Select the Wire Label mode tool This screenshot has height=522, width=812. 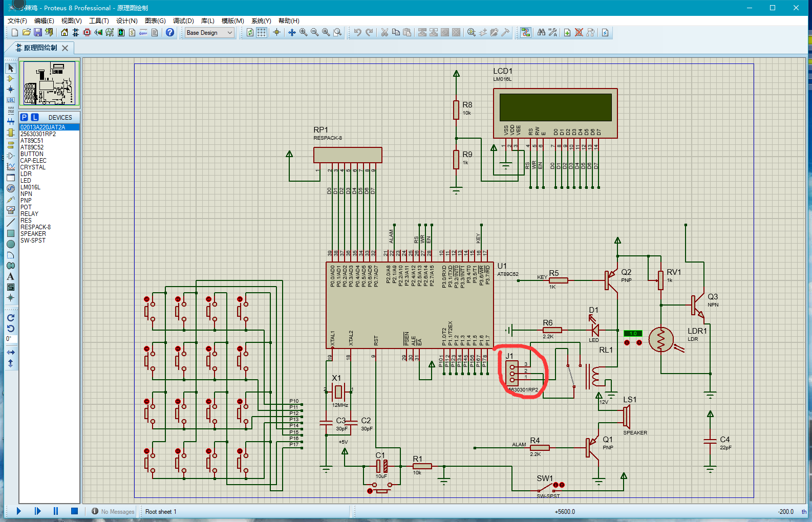(x=10, y=100)
